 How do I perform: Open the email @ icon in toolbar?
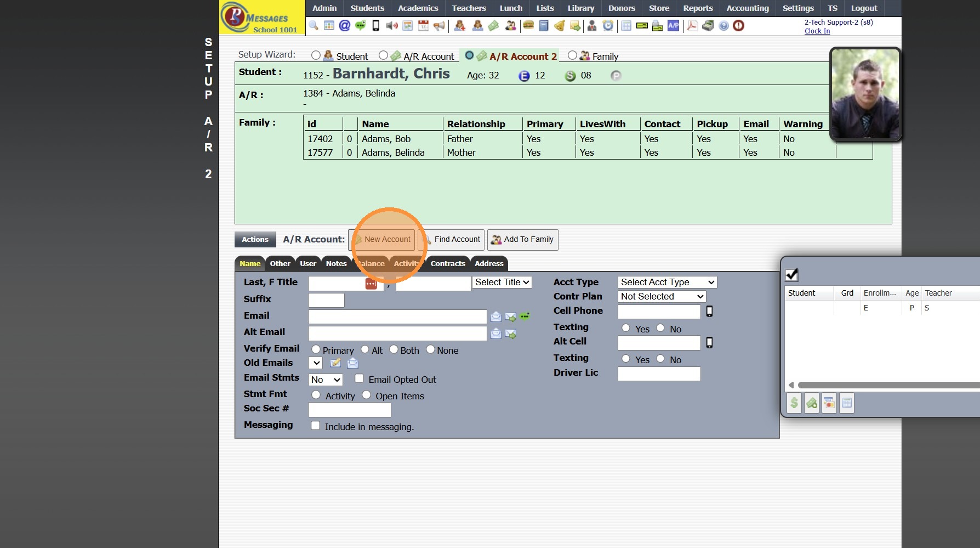(345, 26)
